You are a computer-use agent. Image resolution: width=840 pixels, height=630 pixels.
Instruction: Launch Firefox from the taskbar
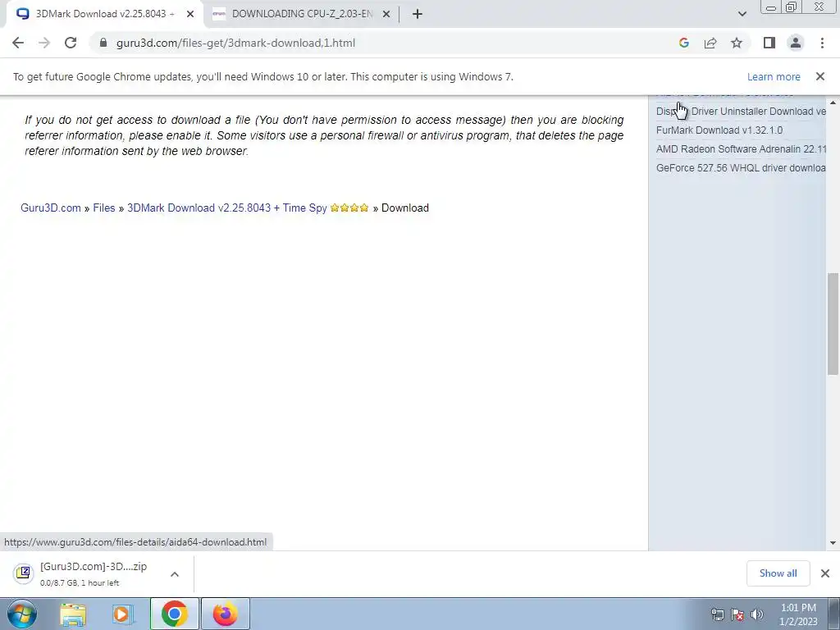pos(225,614)
